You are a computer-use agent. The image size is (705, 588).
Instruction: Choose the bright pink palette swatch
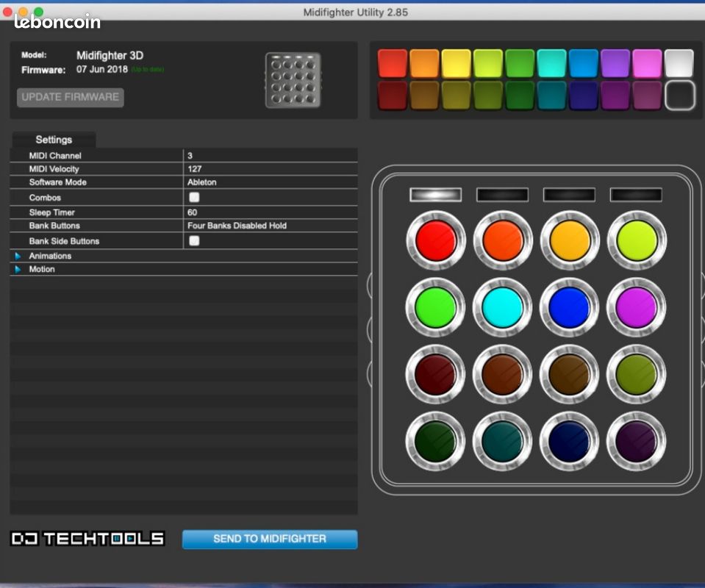click(x=647, y=63)
